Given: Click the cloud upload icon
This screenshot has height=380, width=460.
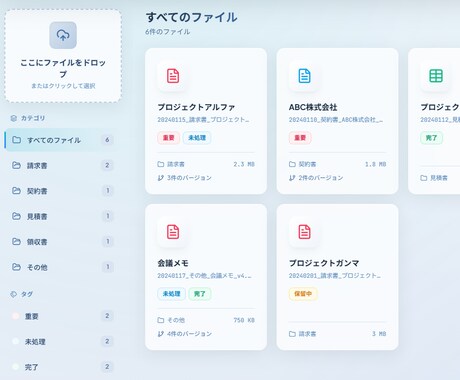Looking at the screenshot, I should coord(63,35).
